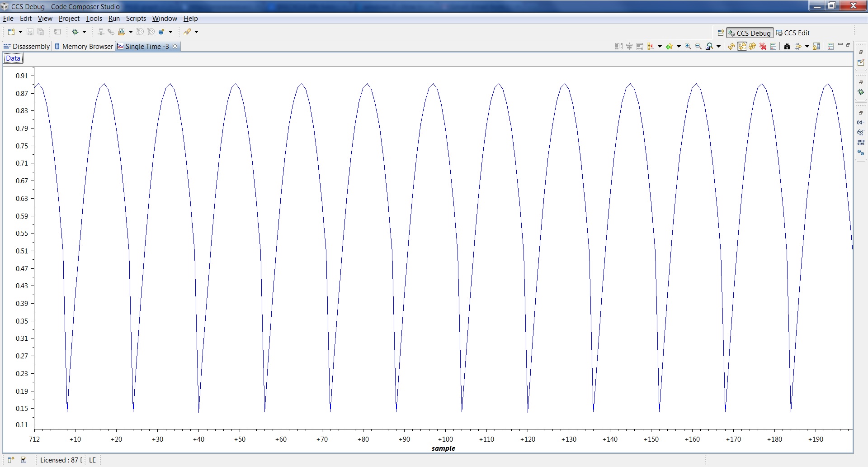Refresh the graph data
868x467 pixels.
coord(731,46)
